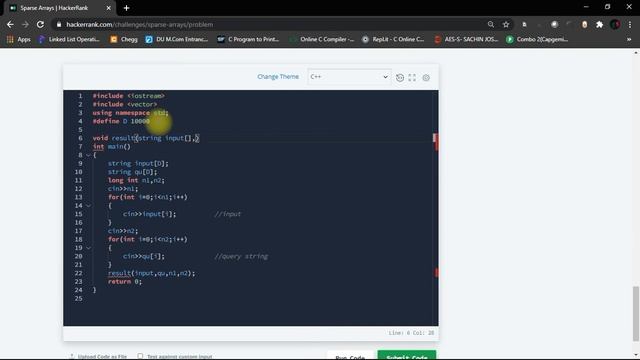Open DU M.Com Entranc... bookmark
Screen dimensions: 640x360
tap(177, 39)
